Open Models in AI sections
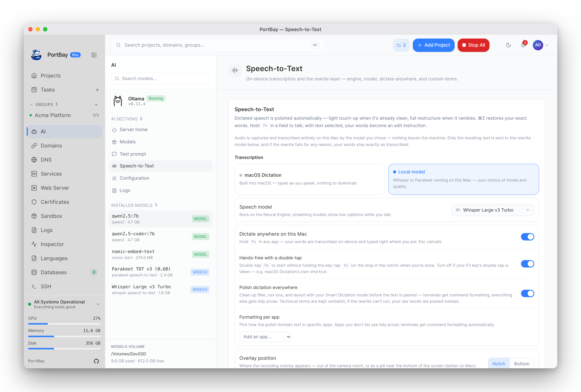 (x=160, y=142)
